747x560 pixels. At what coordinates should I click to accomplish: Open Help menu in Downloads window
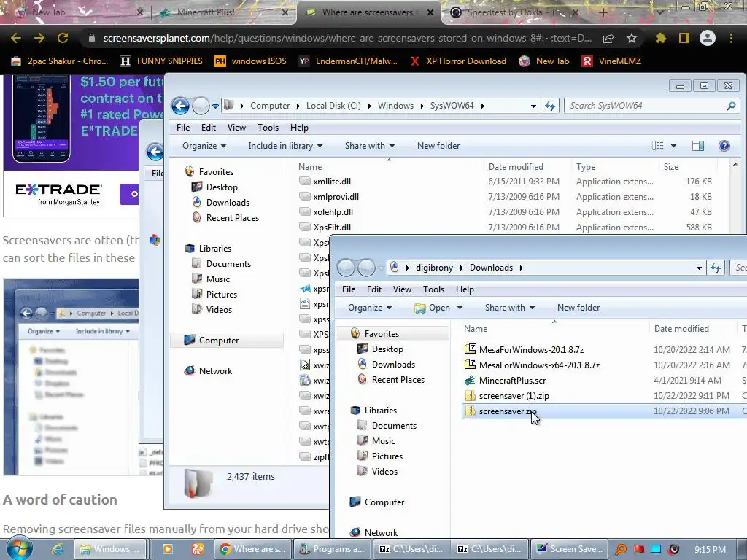coord(465,289)
